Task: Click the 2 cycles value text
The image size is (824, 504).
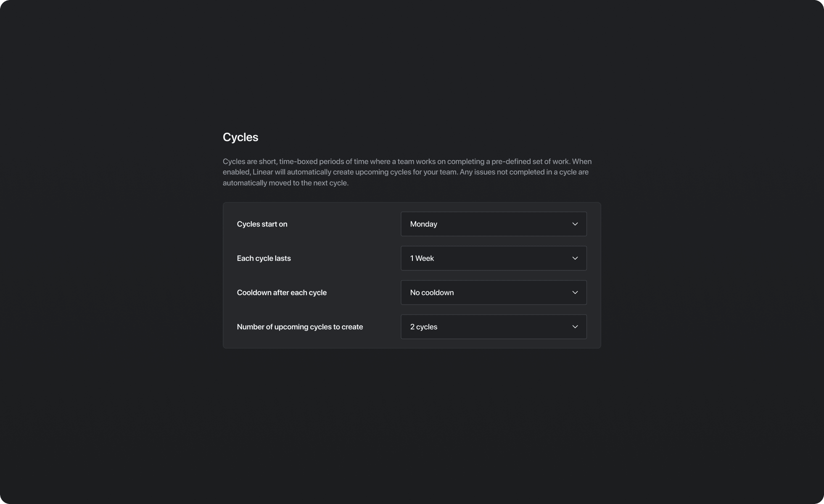Action: tap(423, 327)
